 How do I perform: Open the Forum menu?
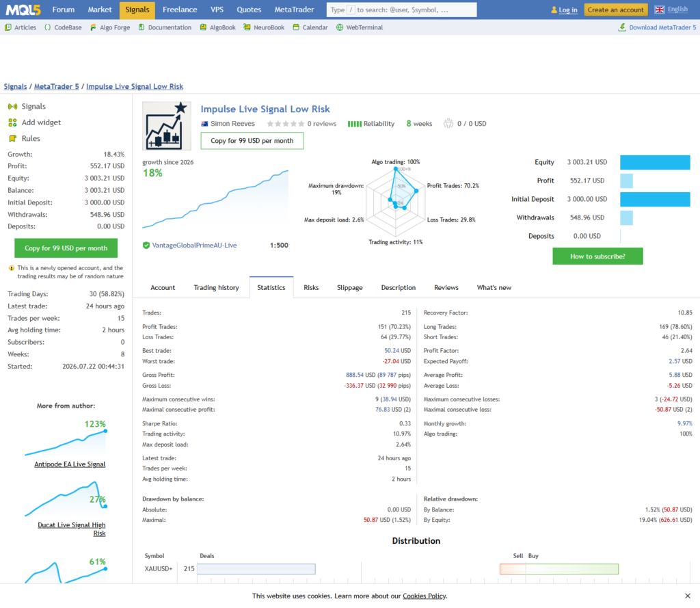(x=64, y=10)
